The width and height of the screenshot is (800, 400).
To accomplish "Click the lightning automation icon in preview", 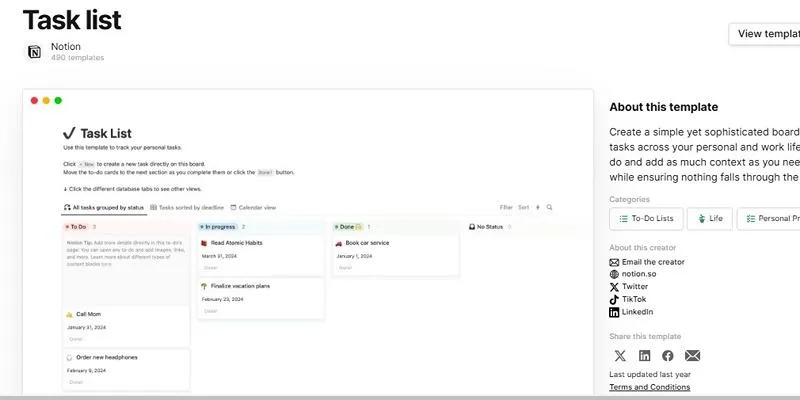I will tap(537, 208).
